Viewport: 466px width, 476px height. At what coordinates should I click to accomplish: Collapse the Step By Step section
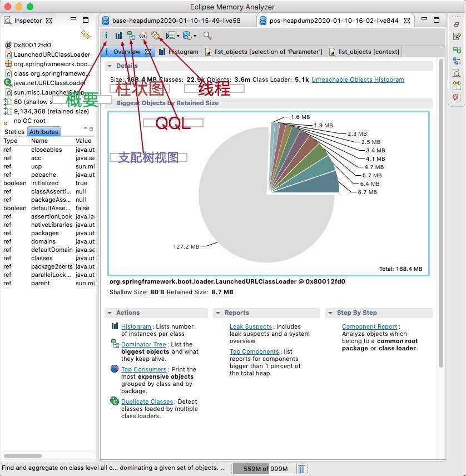click(330, 313)
